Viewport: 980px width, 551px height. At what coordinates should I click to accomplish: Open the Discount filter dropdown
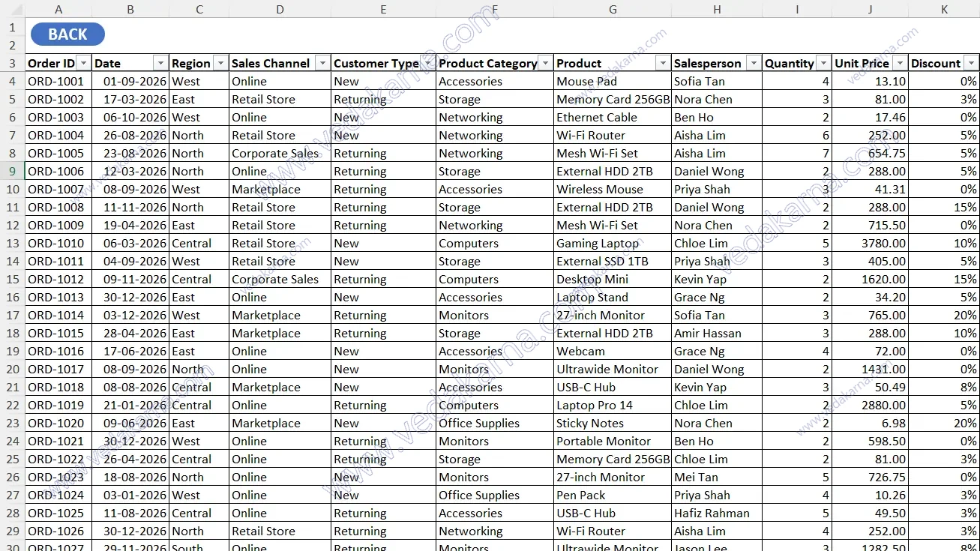tap(971, 64)
